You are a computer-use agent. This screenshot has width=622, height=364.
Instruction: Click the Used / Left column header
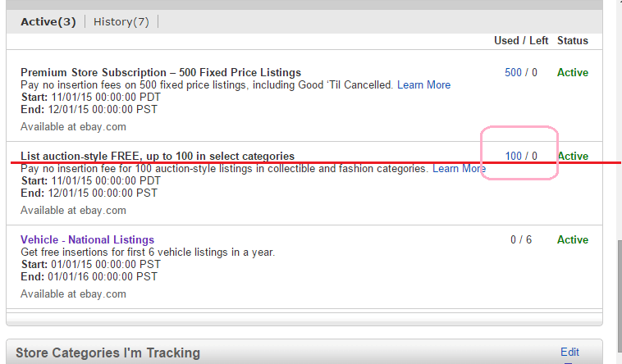pyautogui.click(x=519, y=41)
